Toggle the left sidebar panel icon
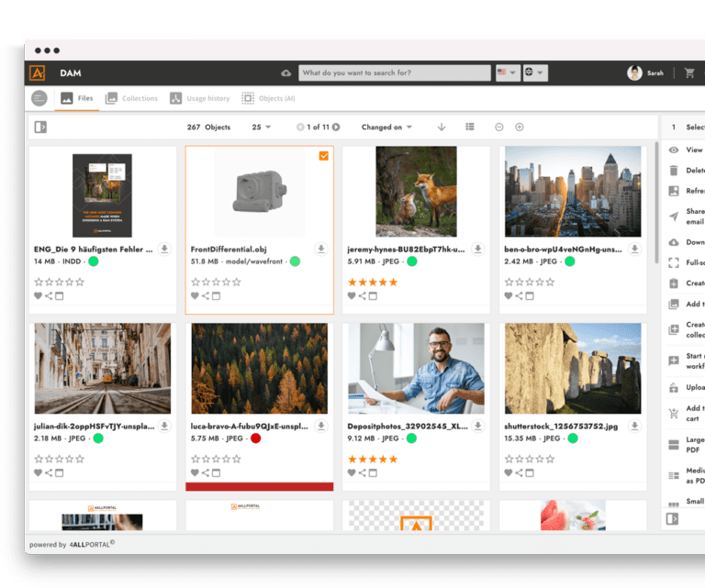This screenshot has height=588, width=705. [40, 128]
